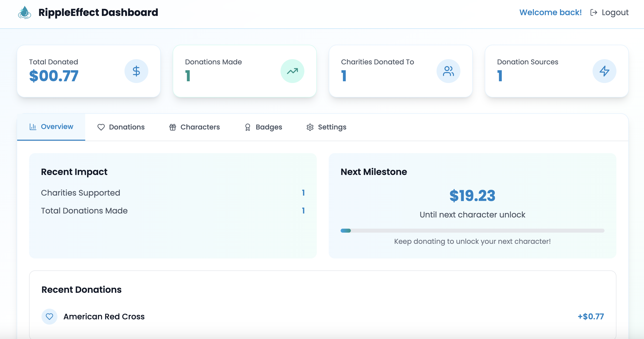Click the RippleEffect Dashboard title
644x339 pixels.
coord(98,12)
